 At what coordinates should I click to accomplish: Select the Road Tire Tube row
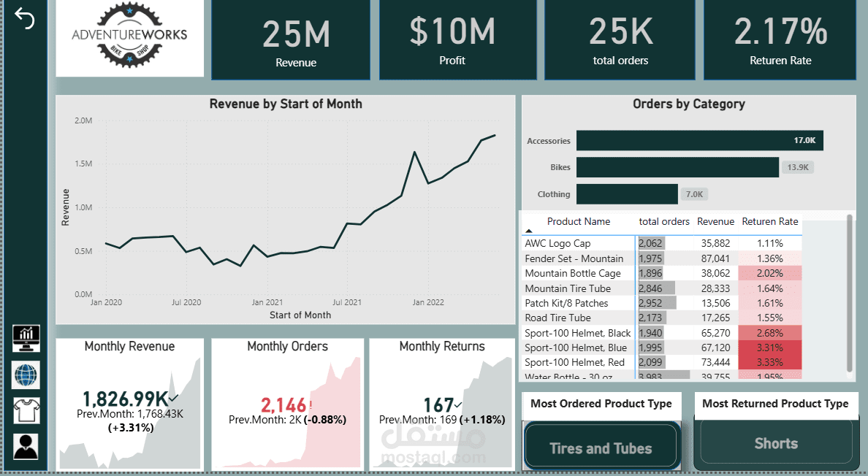click(x=661, y=318)
